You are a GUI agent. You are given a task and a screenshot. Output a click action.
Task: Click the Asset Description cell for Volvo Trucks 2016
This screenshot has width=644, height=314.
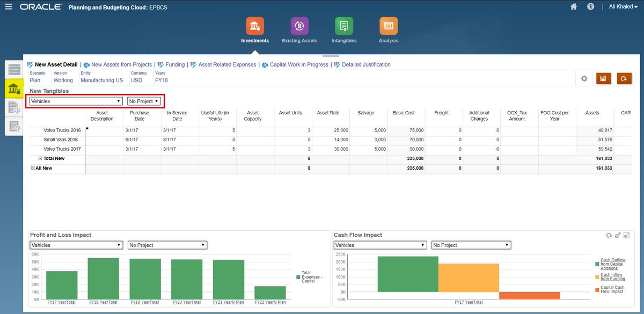point(105,130)
